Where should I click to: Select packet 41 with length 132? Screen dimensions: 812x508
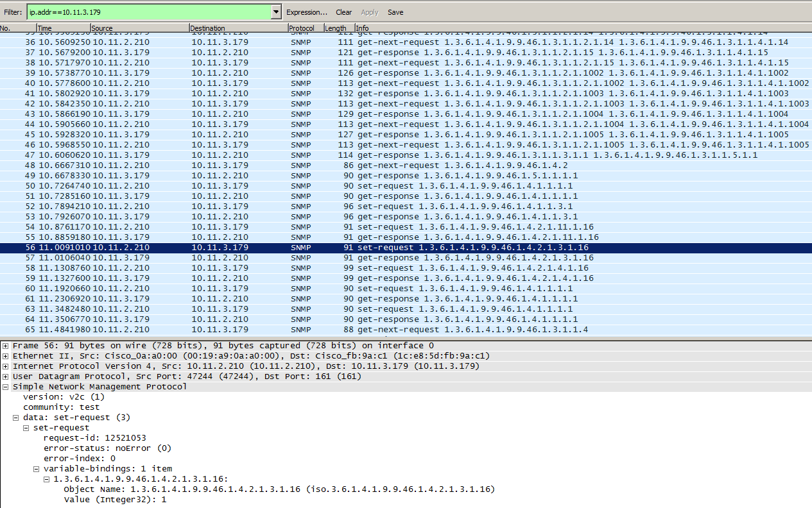tap(406, 94)
